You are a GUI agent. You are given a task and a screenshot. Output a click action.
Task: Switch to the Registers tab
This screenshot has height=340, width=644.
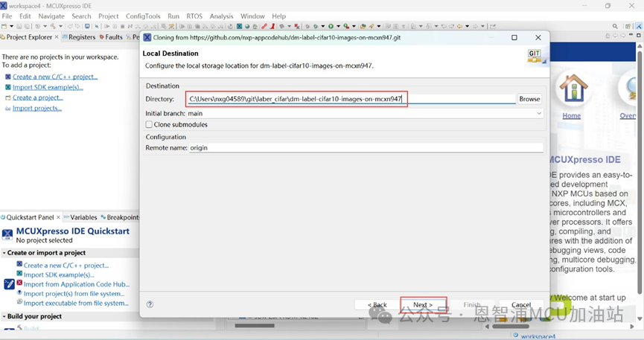pyautogui.click(x=79, y=37)
